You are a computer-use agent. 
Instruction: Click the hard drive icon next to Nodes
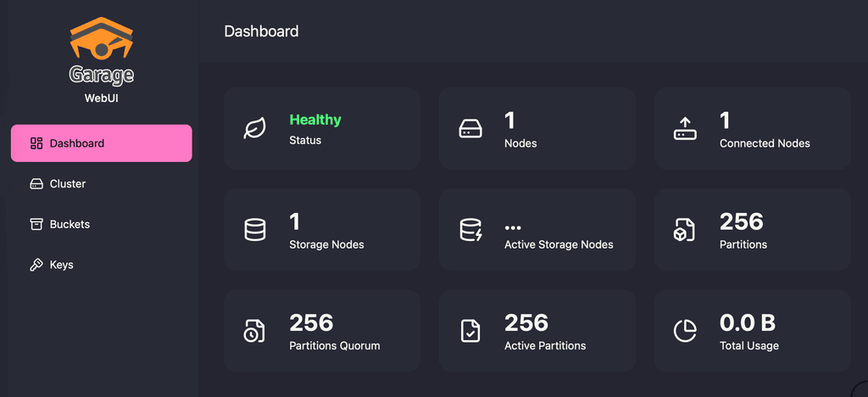click(470, 129)
